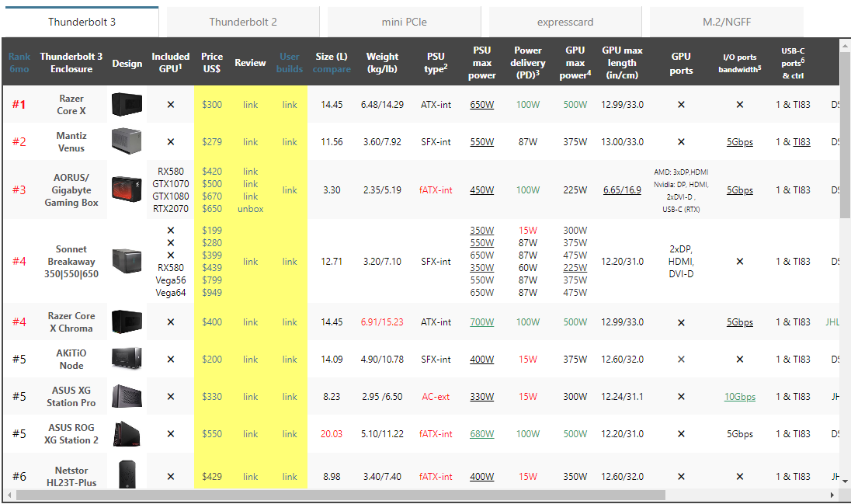Click the Size compare header link
Viewport: 851px width, 504px height.
click(x=332, y=69)
